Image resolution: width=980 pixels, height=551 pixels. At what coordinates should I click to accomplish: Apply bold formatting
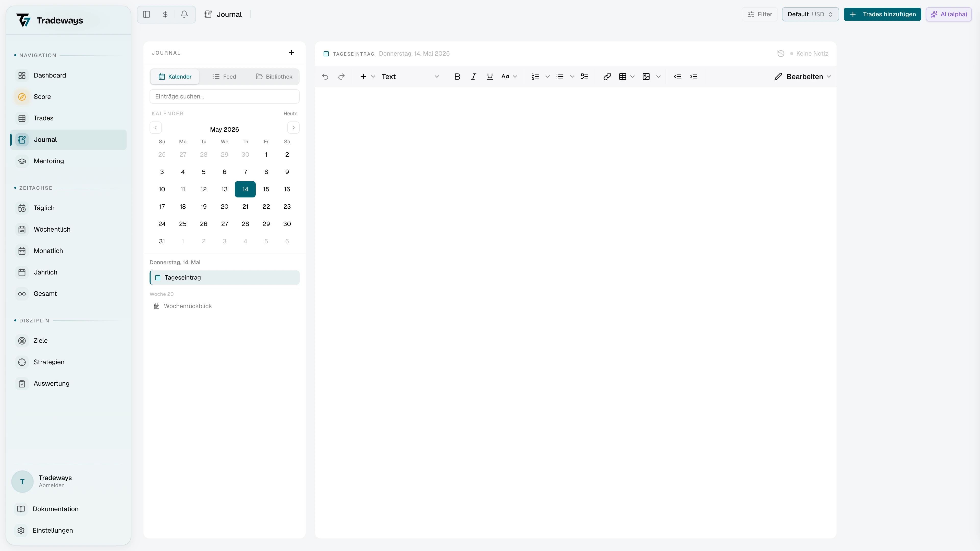pos(457,77)
